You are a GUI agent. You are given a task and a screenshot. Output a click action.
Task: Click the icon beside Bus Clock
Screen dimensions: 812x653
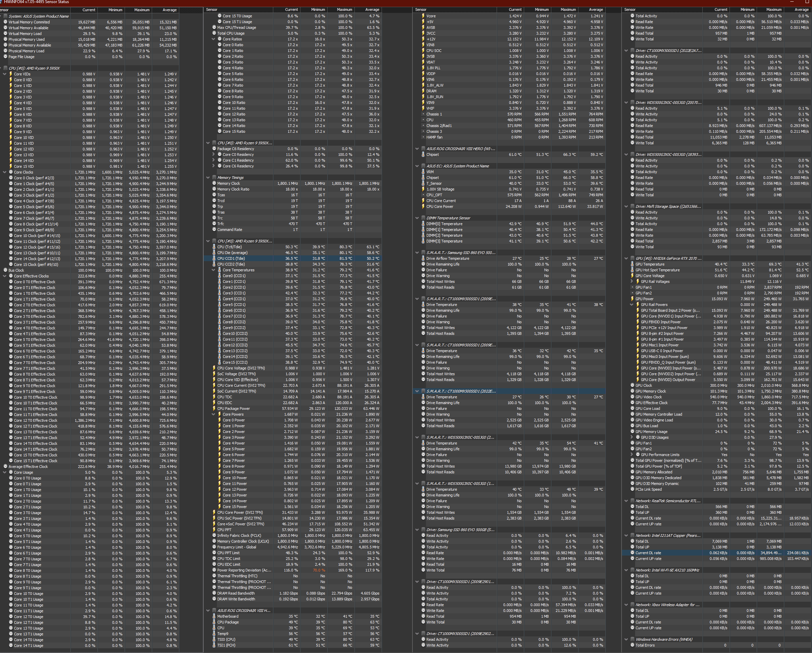pyautogui.click(x=5, y=270)
